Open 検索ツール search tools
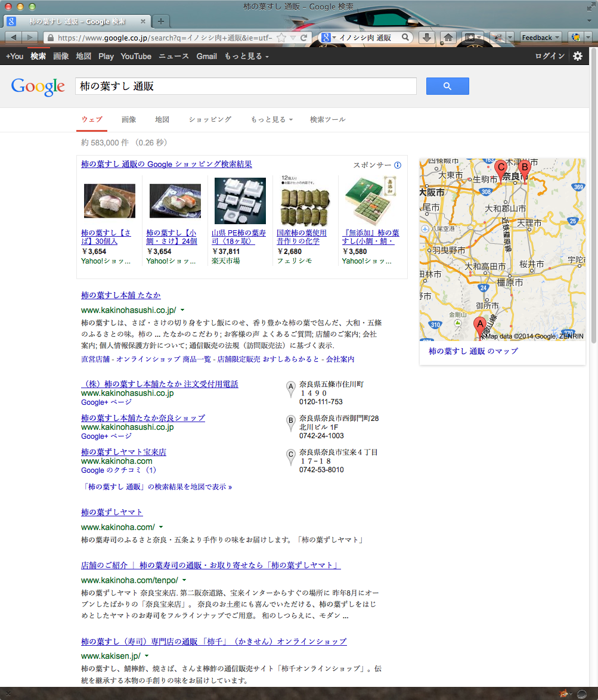This screenshot has width=598, height=700. pos(327,119)
